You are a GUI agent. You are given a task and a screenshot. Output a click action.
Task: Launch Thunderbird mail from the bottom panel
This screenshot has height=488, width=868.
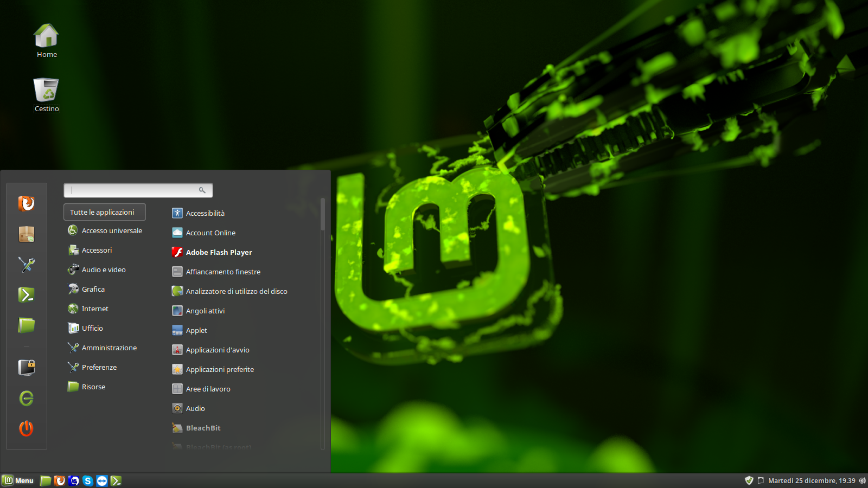[x=74, y=481]
